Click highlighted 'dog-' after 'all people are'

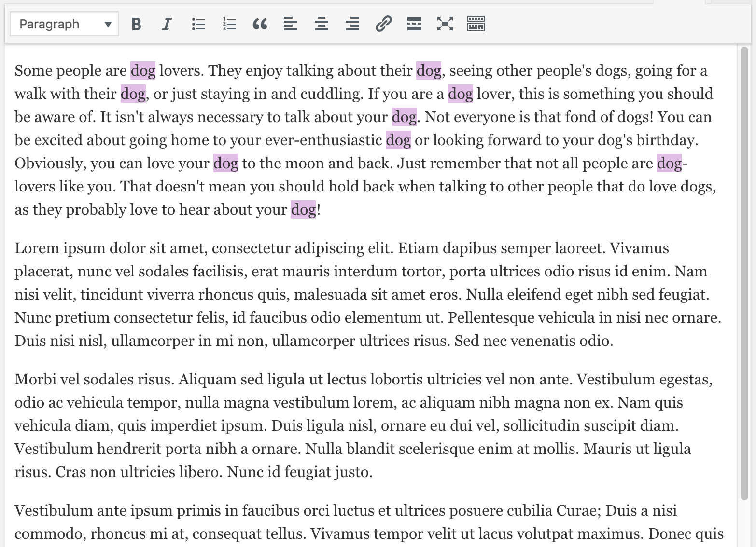672,163
